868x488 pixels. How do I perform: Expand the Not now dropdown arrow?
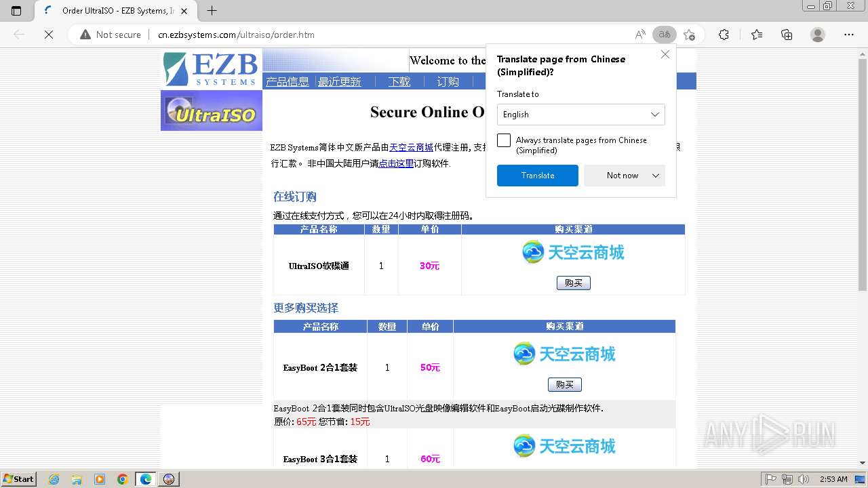click(656, 176)
